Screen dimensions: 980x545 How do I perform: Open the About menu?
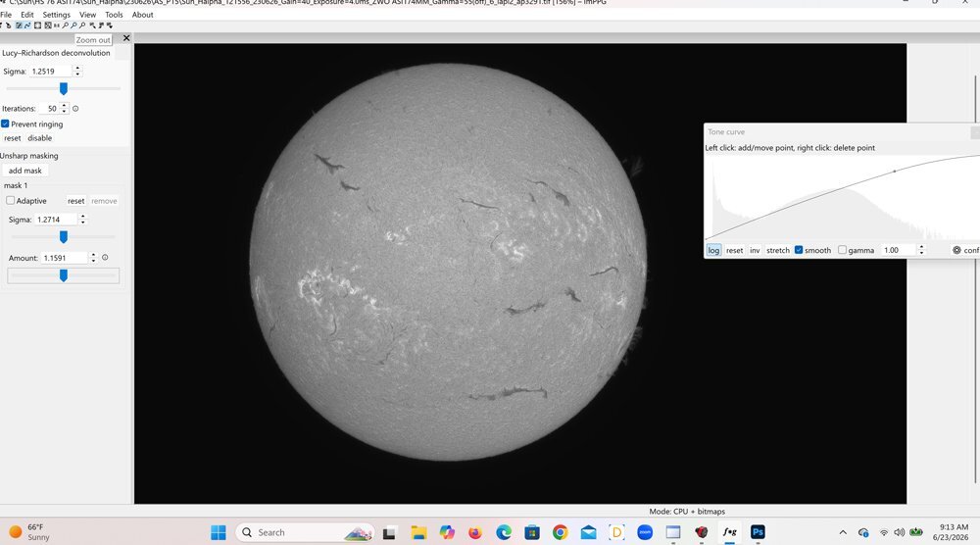(x=142, y=15)
